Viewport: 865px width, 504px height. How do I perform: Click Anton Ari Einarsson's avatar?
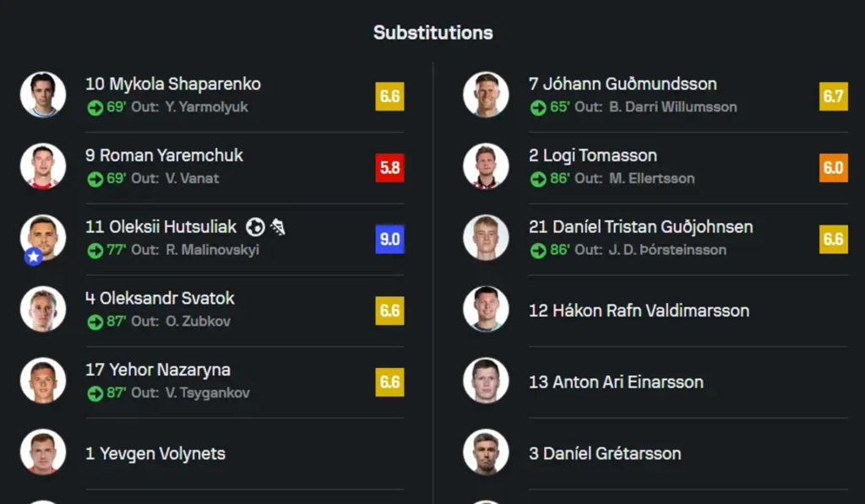486,381
